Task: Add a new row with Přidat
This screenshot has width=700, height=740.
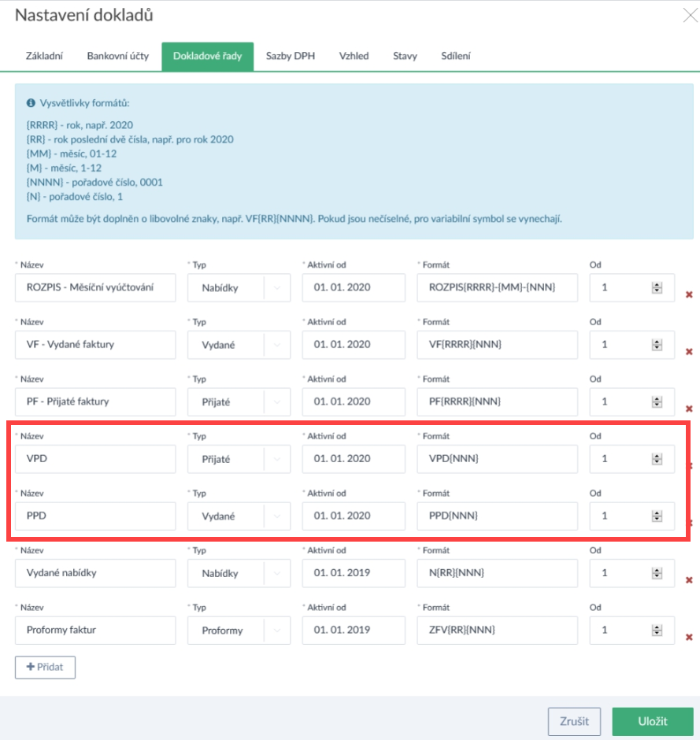Action: [45, 667]
